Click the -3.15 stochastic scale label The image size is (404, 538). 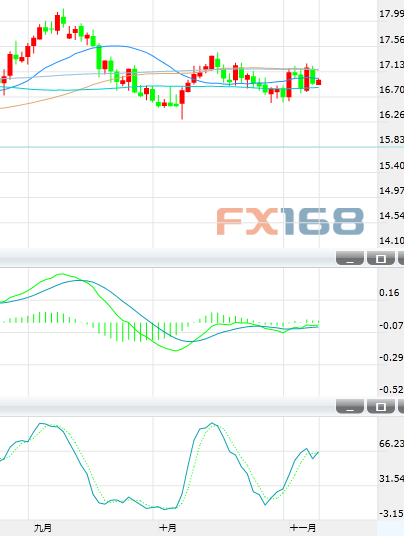pos(391,514)
